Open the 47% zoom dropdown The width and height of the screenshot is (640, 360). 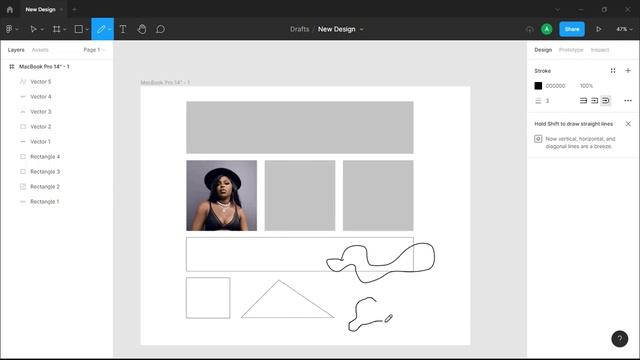click(x=624, y=29)
